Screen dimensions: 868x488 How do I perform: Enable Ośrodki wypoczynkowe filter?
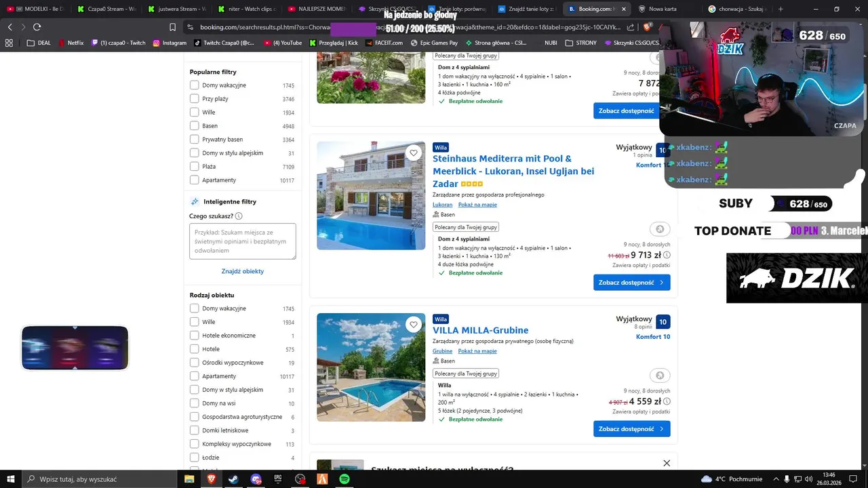pos(195,363)
